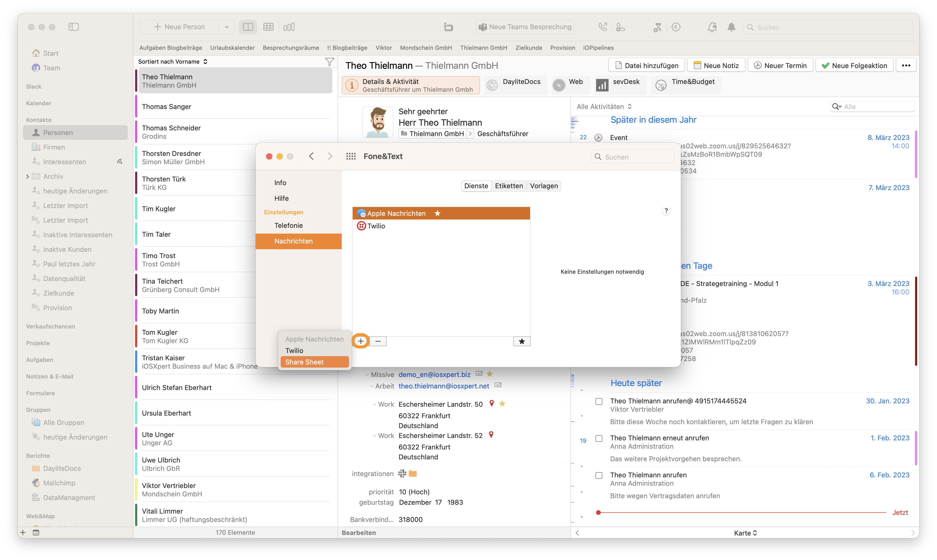This screenshot has height=560, width=937.
Task: Change the 'Sortiert nach Vorname' sort order
Action: point(173,62)
